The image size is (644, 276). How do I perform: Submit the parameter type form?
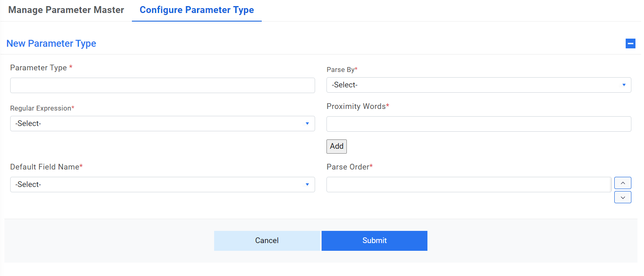click(x=374, y=241)
